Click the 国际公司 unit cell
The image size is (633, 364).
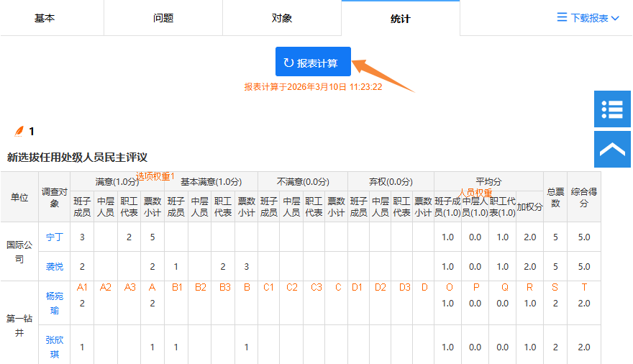(x=19, y=252)
